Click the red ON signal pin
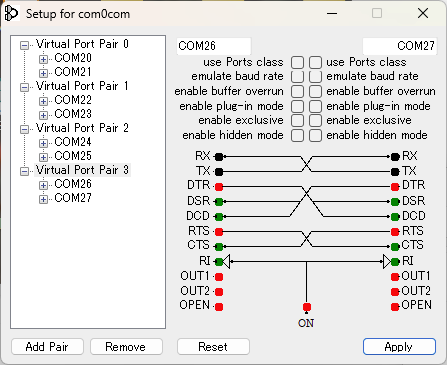The image size is (447, 365). 307,307
